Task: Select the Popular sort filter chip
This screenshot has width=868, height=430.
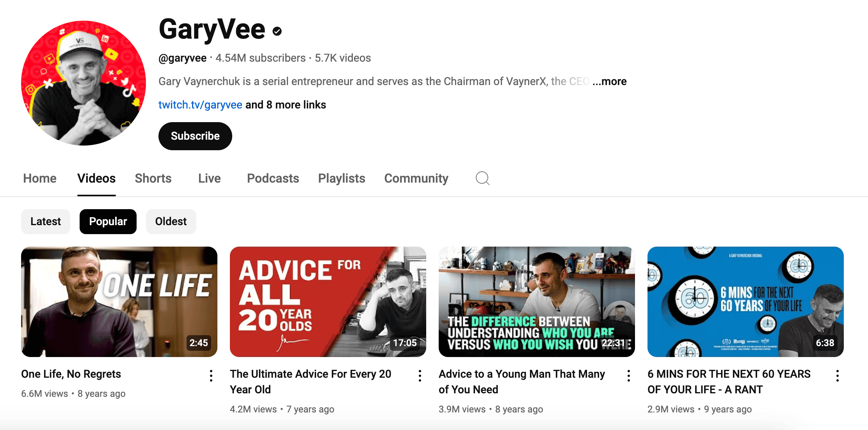Action: tap(108, 222)
